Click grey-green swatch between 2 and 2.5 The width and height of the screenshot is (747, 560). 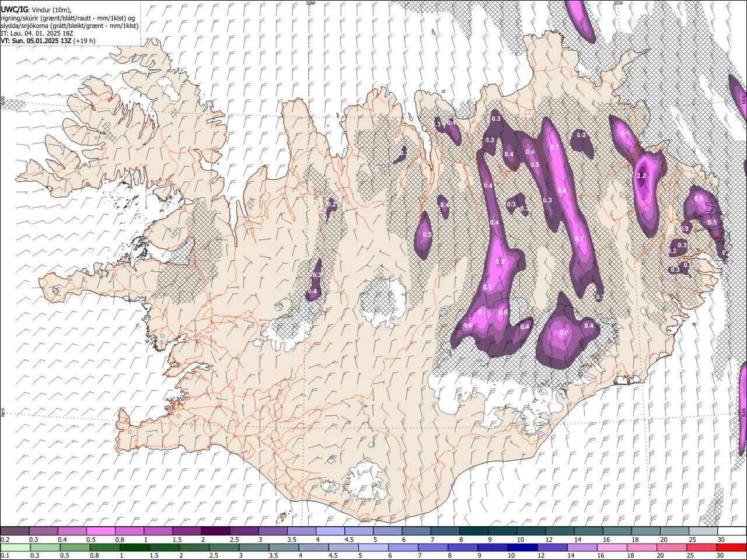(x=195, y=548)
